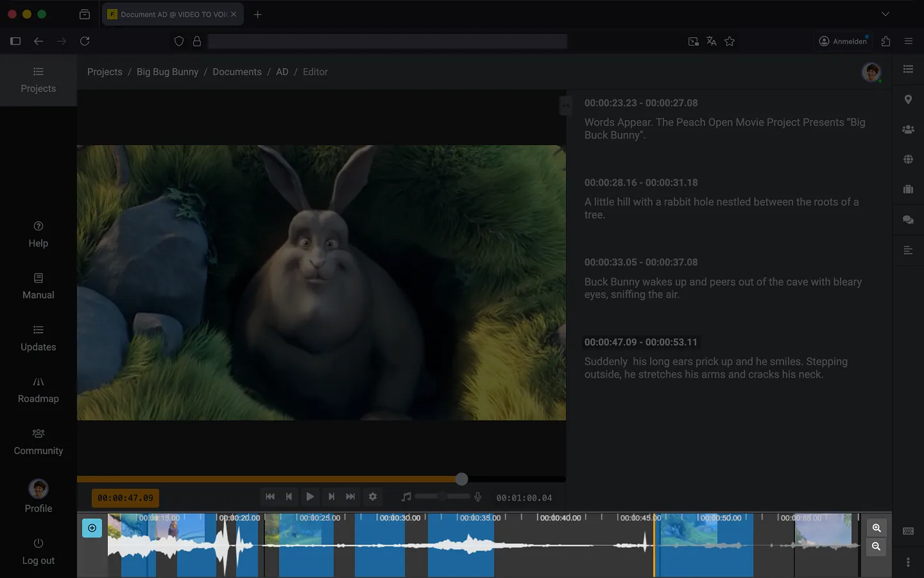Skip to the start of the video

[270, 496]
